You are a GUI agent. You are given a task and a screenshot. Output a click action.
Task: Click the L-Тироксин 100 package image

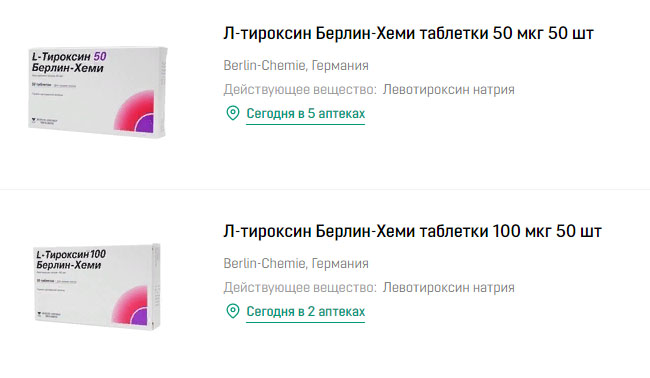[97, 287]
